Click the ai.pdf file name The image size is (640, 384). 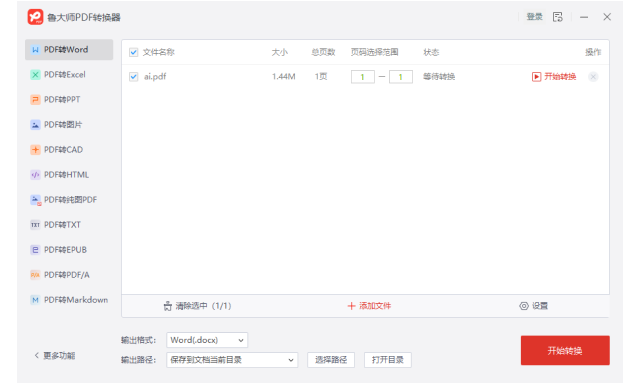(x=155, y=77)
